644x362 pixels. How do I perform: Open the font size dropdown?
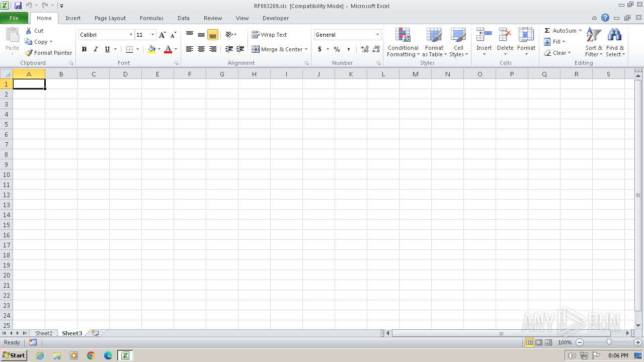point(152,35)
